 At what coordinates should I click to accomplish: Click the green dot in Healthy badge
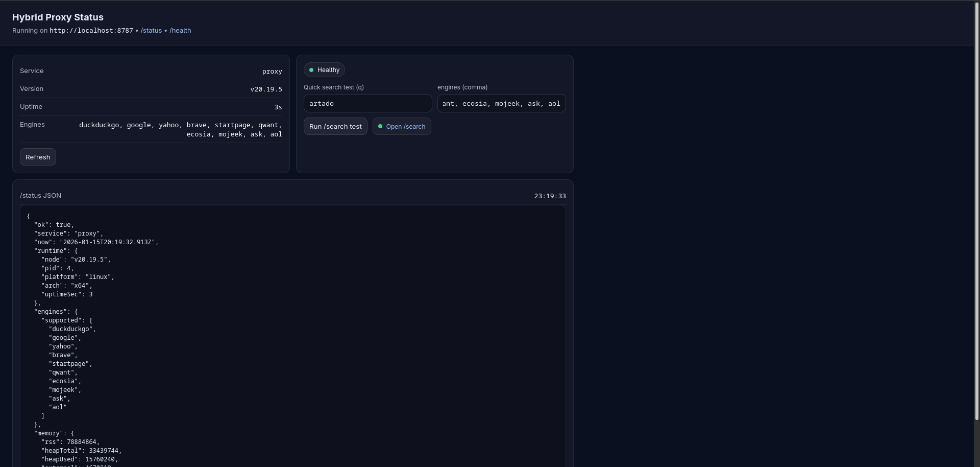pos(311,70)
